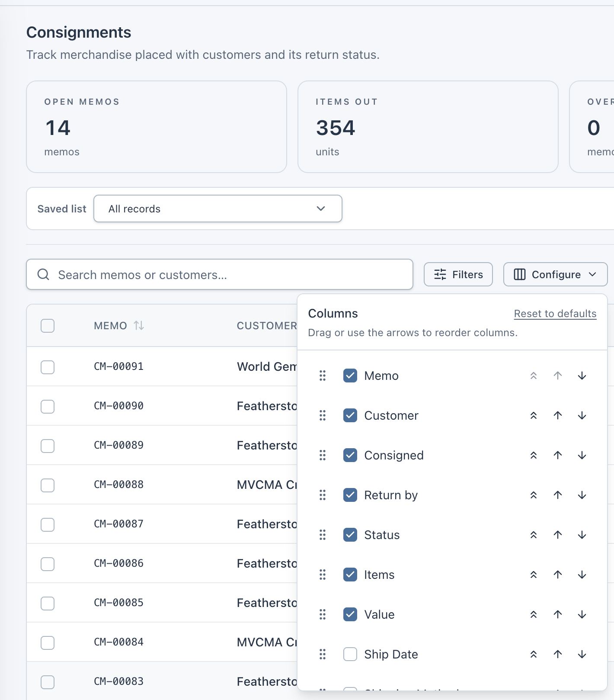The height and width of the screenshot is (700, 614).
Task: Click the Open Memos summary card
Action: (x=157, y=127)
